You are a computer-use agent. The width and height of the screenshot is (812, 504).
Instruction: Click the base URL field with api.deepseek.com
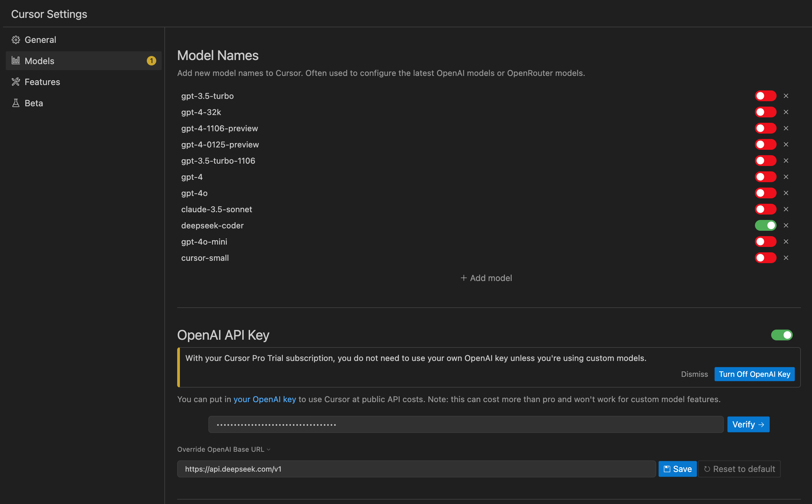[x=416, y=469]
